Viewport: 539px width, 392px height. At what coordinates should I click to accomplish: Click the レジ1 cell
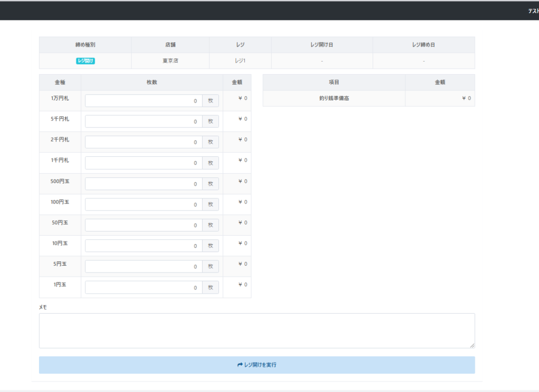(240, 61)
